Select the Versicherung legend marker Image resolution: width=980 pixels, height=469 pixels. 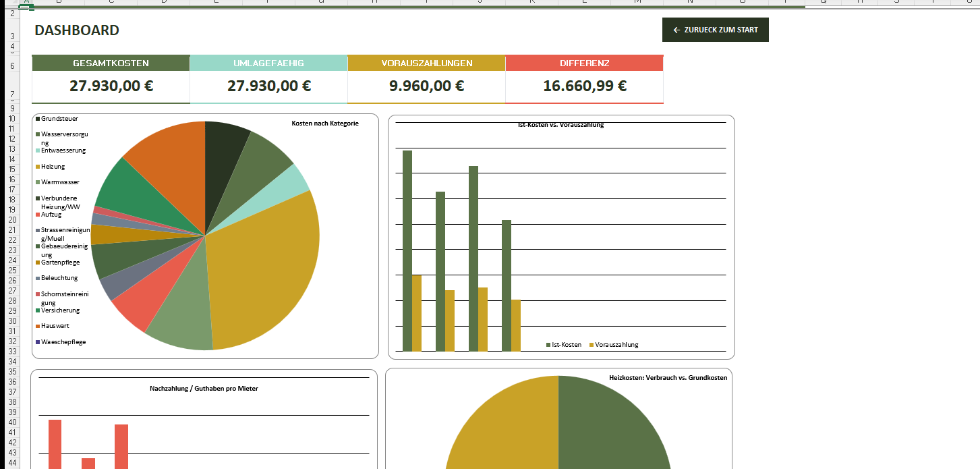coord(38,310)
